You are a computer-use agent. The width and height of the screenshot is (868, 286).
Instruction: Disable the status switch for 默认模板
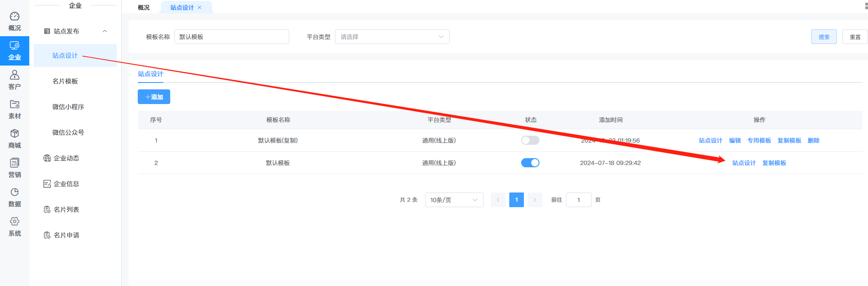(530, 163)
